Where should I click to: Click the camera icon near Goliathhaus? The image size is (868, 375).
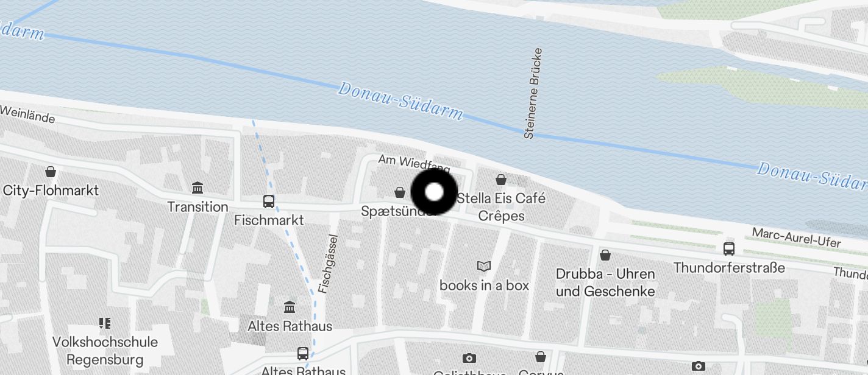(469, 357)
